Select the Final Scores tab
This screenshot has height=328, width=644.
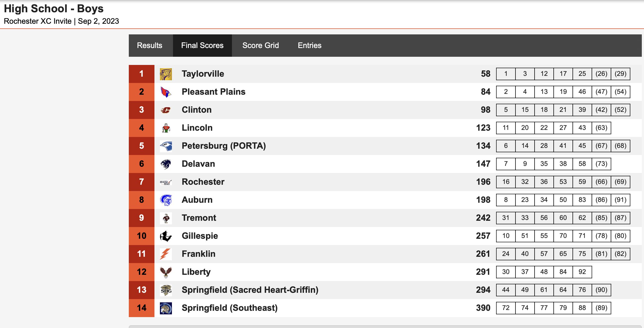[x=202, y=46]
